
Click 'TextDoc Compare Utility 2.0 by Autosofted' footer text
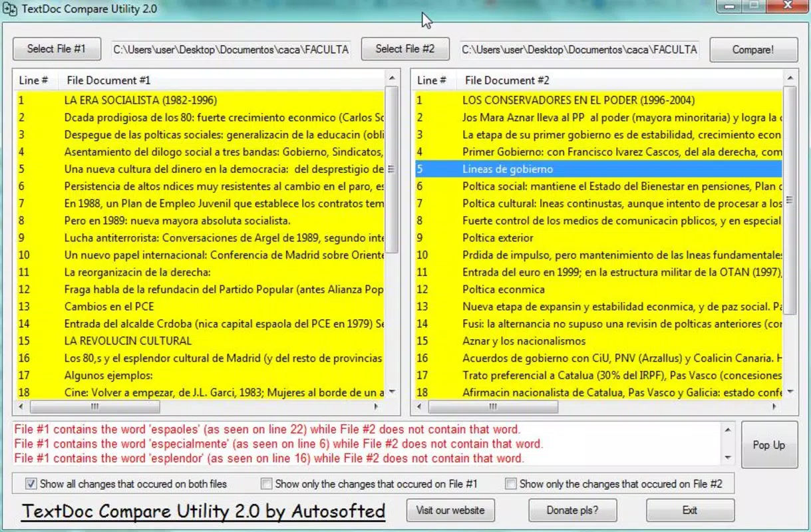[x=203, y=511]
